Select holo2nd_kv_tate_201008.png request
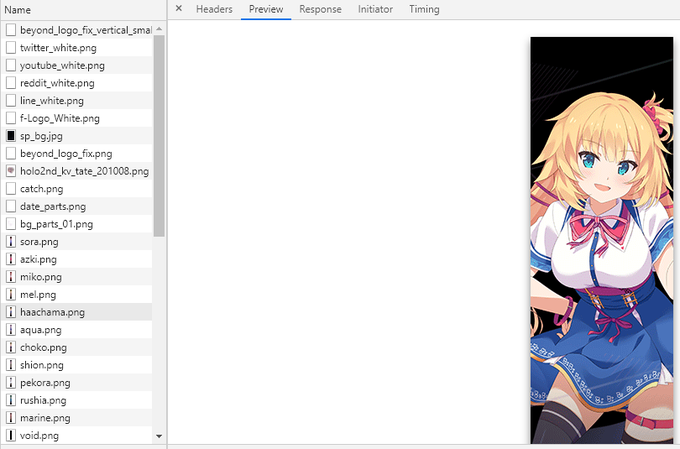This screenshot has width=680, height=449. [77, 171]
